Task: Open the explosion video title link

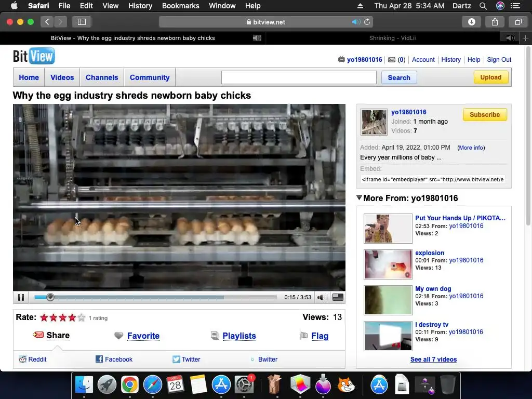Action: pos(430,253)
